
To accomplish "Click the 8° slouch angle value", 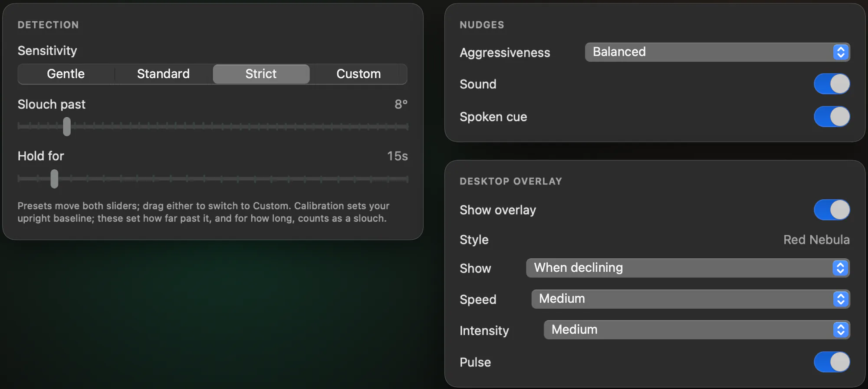I will 401,104.
